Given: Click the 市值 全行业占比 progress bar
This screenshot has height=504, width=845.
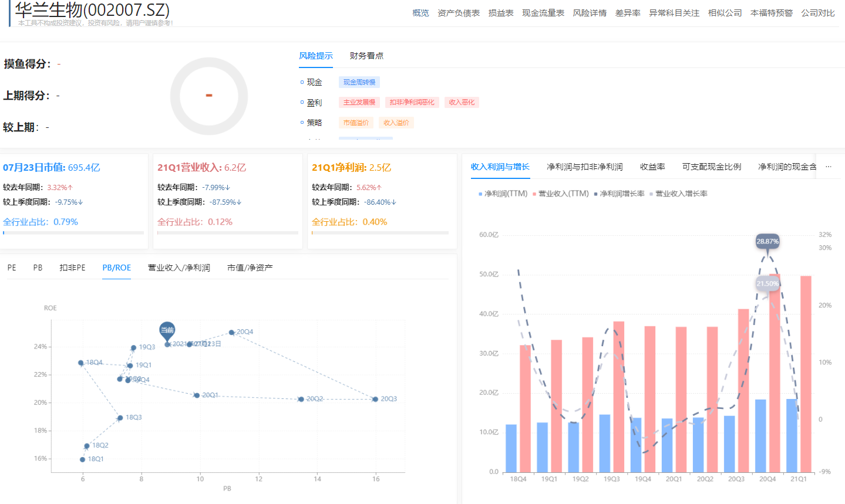Looking at the screenshot, I should pos(73,233).
